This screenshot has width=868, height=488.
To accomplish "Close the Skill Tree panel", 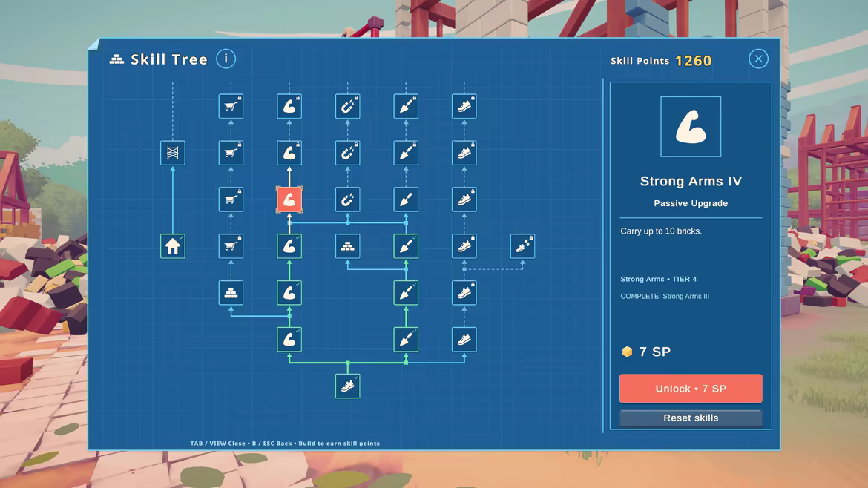I will click(x=758, y=59).
